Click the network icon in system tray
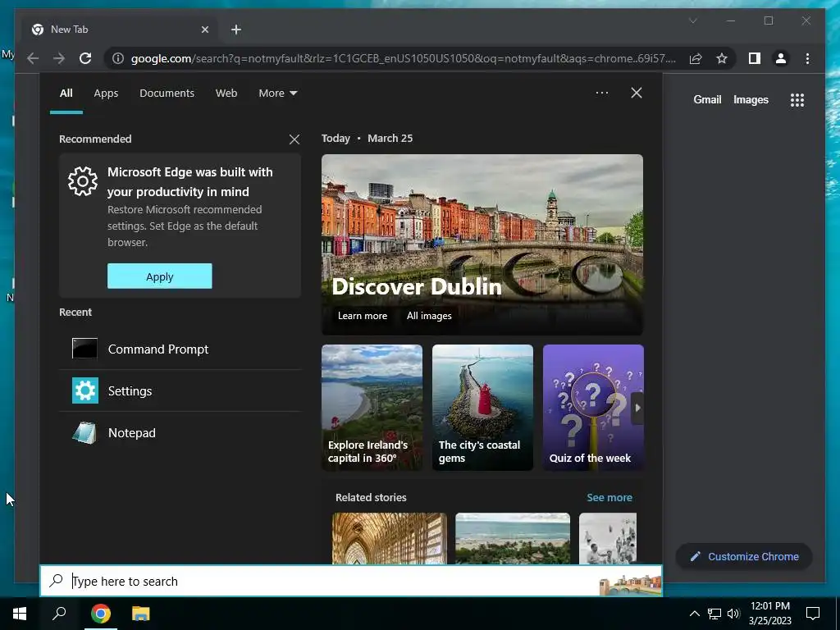840x630 pixels. 714,614
